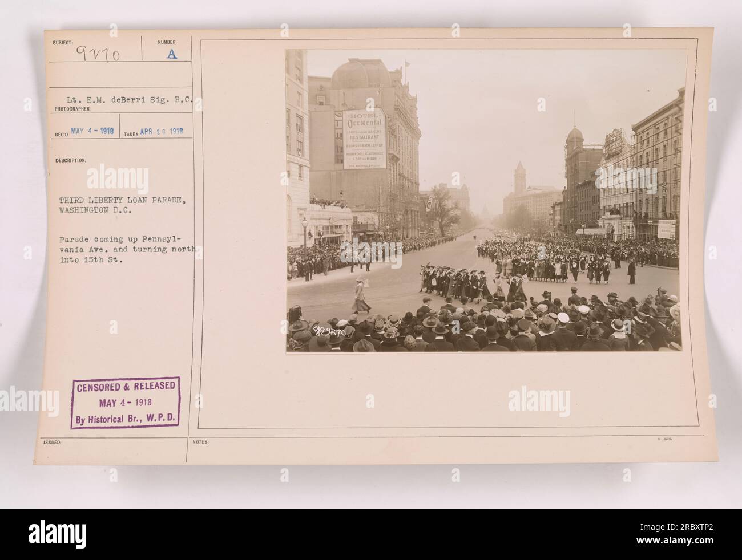Screen dimensions: 742x560
Task: Click 'By Historical Br., W.P.D.' stamp line
Action: pos(124,419)
